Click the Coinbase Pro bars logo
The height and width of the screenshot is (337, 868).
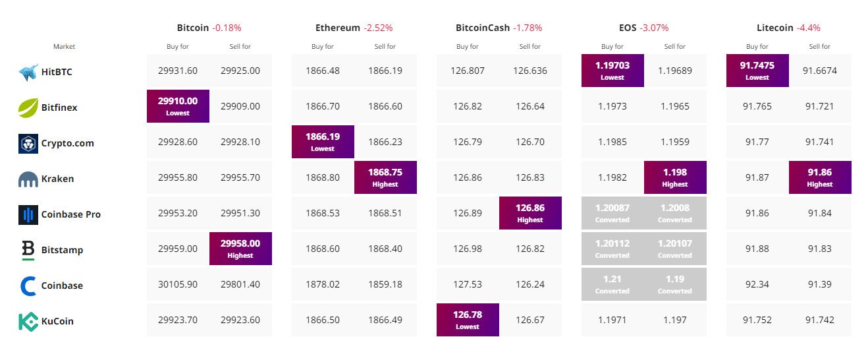(x=28, y=214)
